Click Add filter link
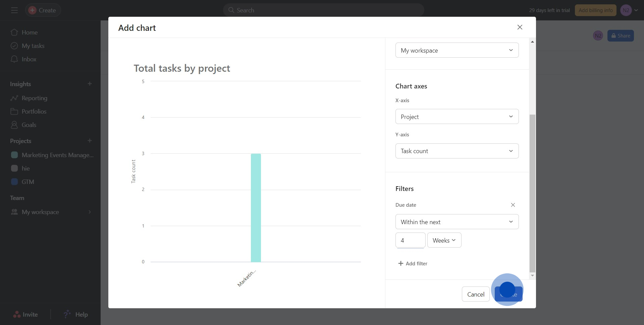Image resolution: width=644 pixels, height=325 pixels. 413,264
